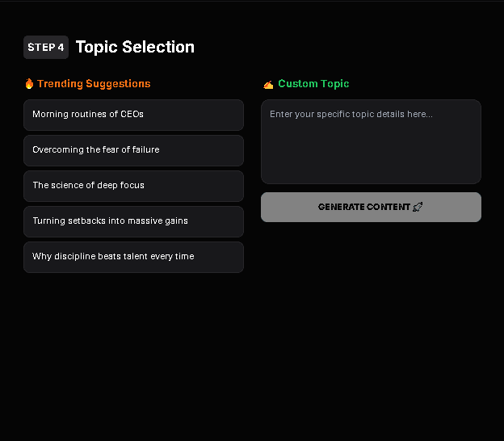Viewport: 504px width, 441px height.
Task: Click the "Topic Selection" page heading
Action: (x=135, y=47)
